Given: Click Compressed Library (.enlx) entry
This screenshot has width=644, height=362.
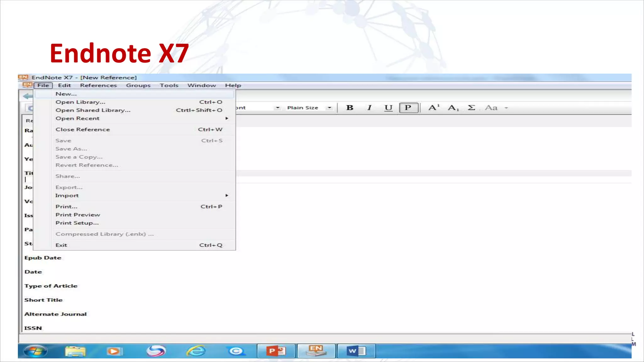Looking at the screenshot, I should click(x=135, y=234).
